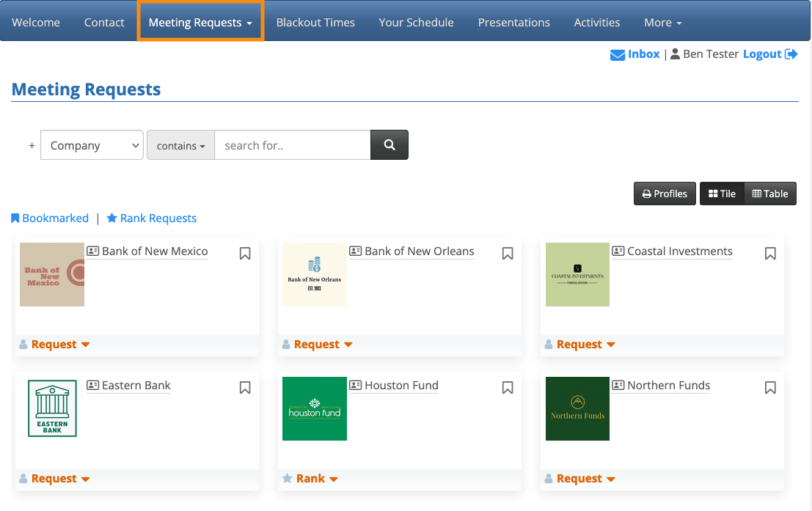812x511 pixels.
Task: Expand the 'contains' filter operator dropdown
Action: click(x=181, y=146)
